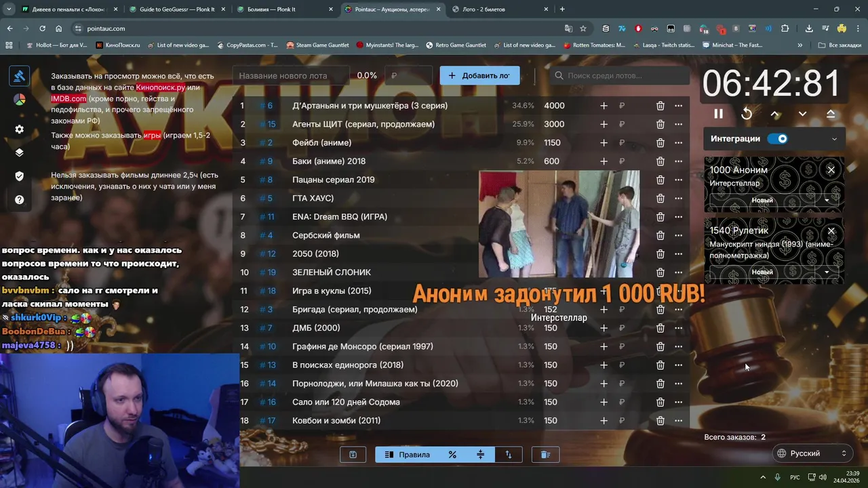Open more options for Ковбои и зомби
The width and height of the screenshot is (868, 488).
pyautogui.click(x=678, y=421)
